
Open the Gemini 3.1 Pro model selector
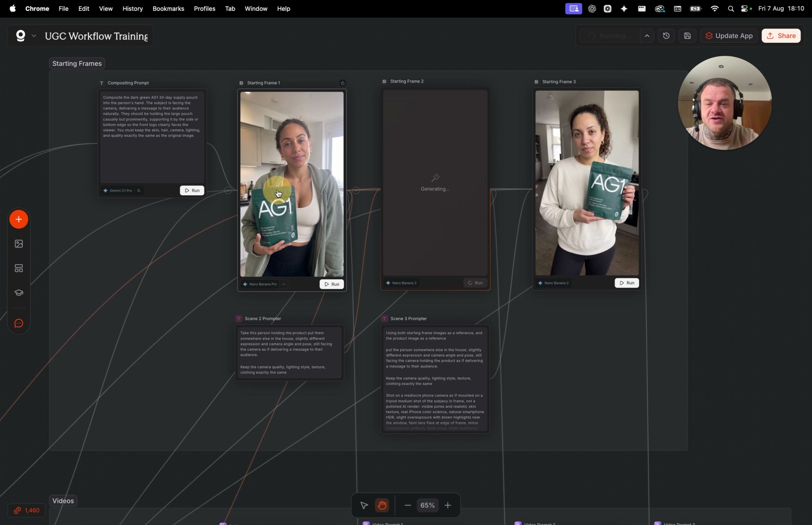pyautogui.click(x=118, y=190)
